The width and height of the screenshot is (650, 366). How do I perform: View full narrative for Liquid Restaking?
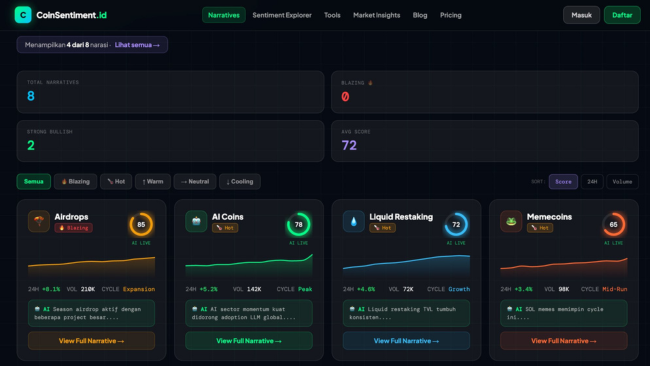click(x=406, y=341)
